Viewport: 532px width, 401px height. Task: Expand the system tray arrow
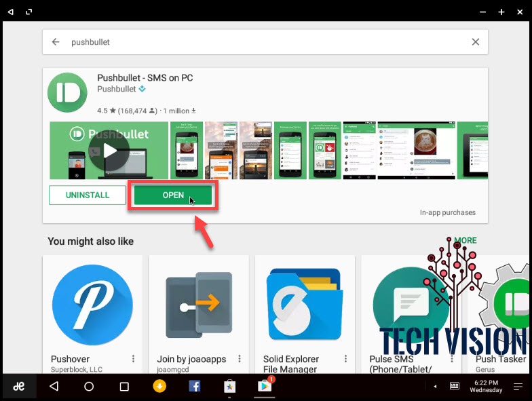coord(435,386)
